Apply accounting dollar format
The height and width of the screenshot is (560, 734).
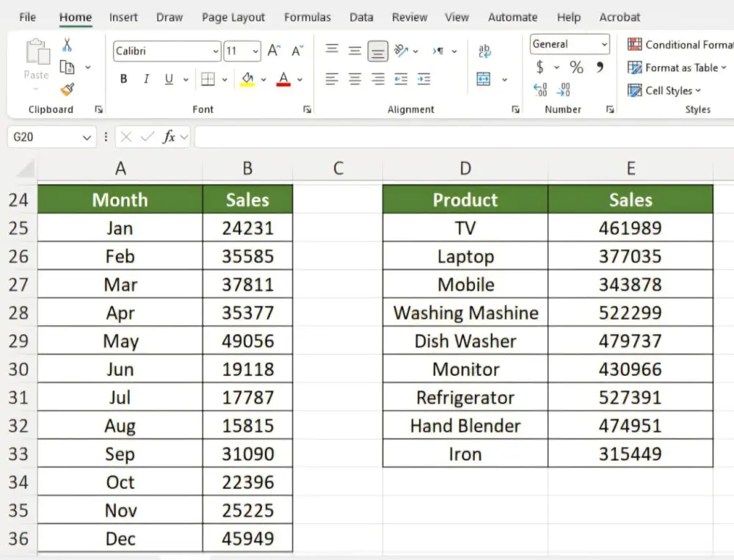[x=539, y=68]
